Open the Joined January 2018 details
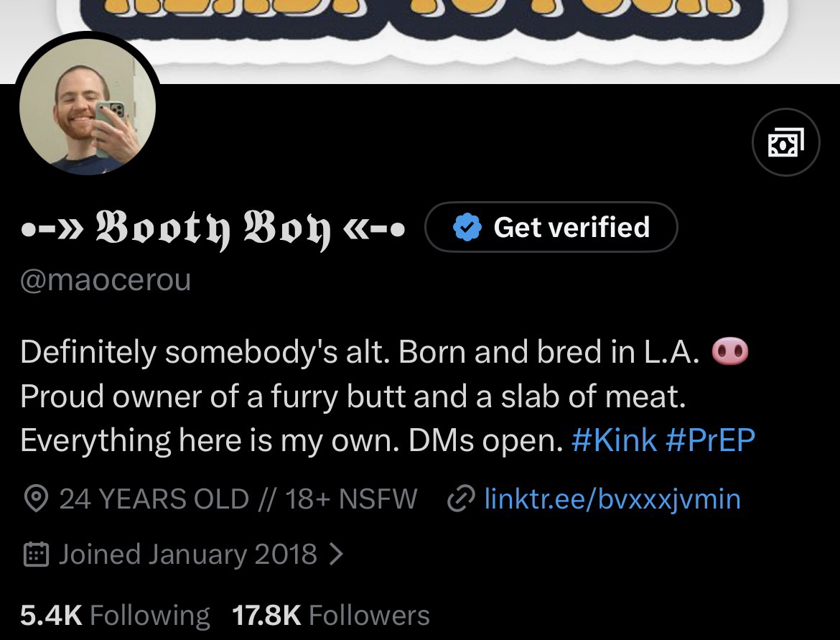This screenshot has height=640, width=840. [187, 554]
